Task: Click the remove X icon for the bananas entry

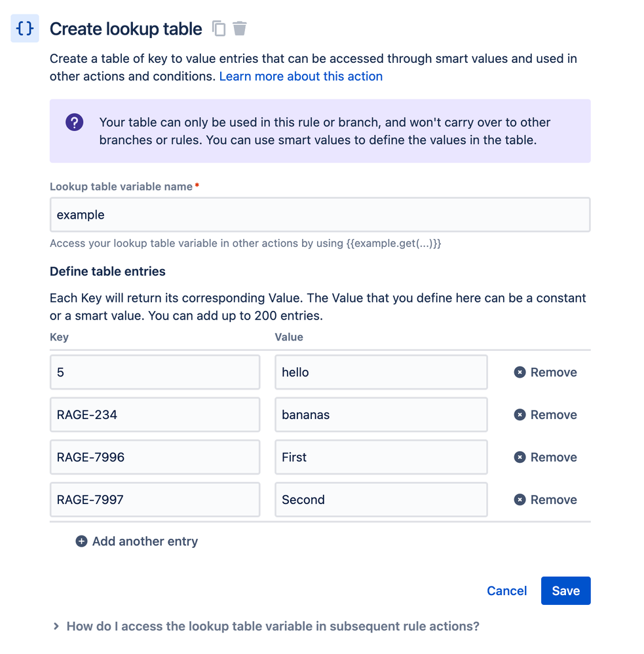Action: click(x=520, y=415)
